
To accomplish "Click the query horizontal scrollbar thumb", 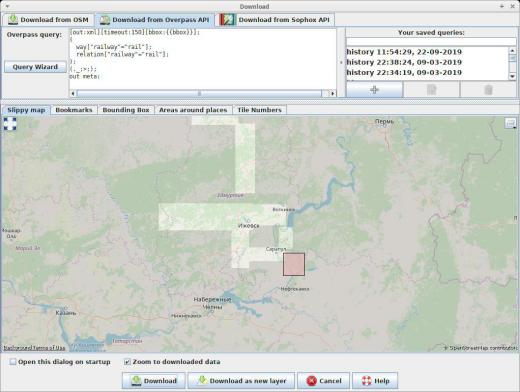I will (x=199, y=93).
